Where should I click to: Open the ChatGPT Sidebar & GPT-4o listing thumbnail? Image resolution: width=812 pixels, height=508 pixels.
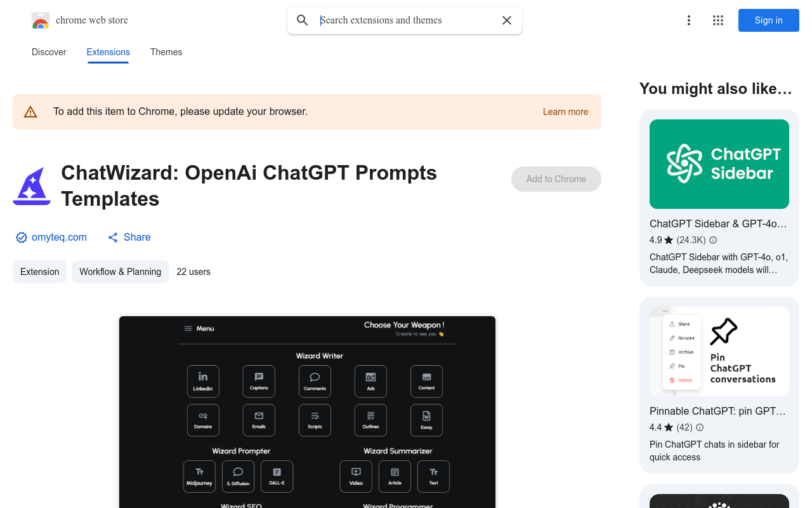coord(719,164)
